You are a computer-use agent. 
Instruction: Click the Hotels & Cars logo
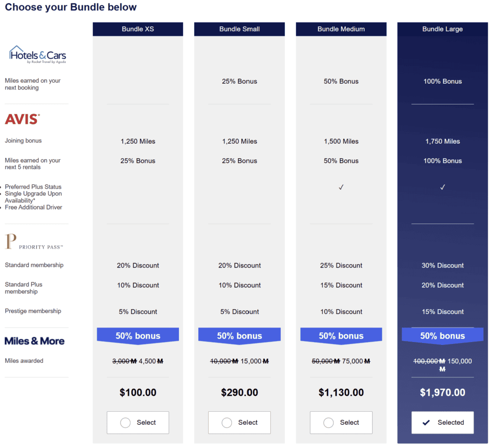pyautogui.click(x=37, y=53)
